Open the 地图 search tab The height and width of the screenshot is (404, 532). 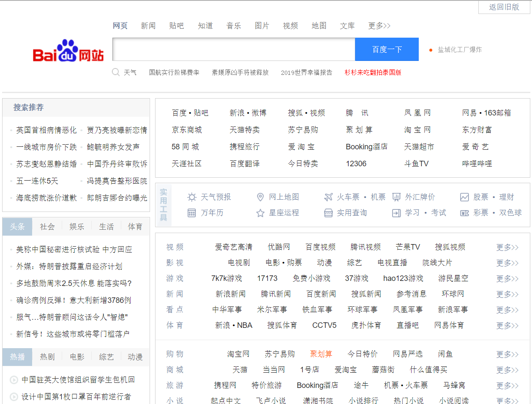(x=319, y=26)
